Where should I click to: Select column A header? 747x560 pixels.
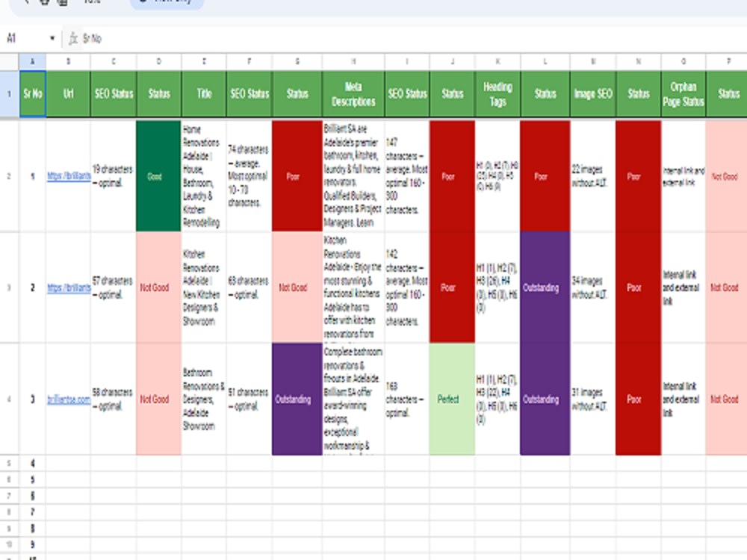[x=32, y=61]
